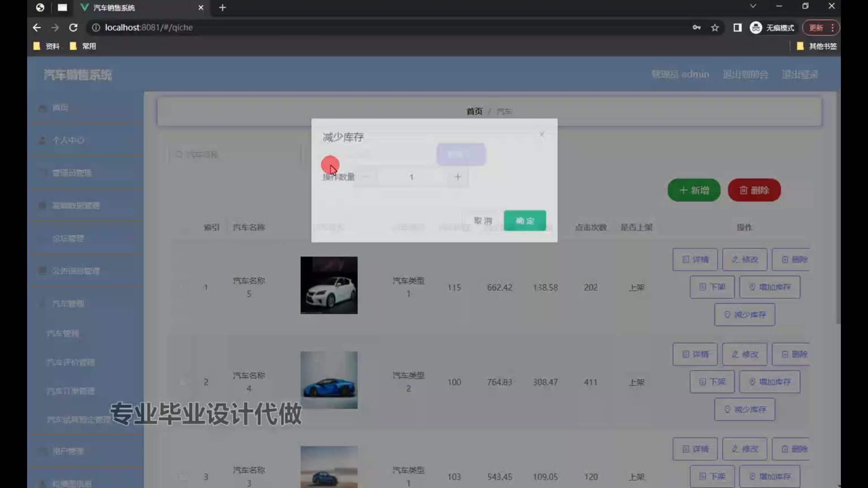The height and width of the screenshot is (488, 868).
Task: Open a new browser tab
Action: [222, 8]
